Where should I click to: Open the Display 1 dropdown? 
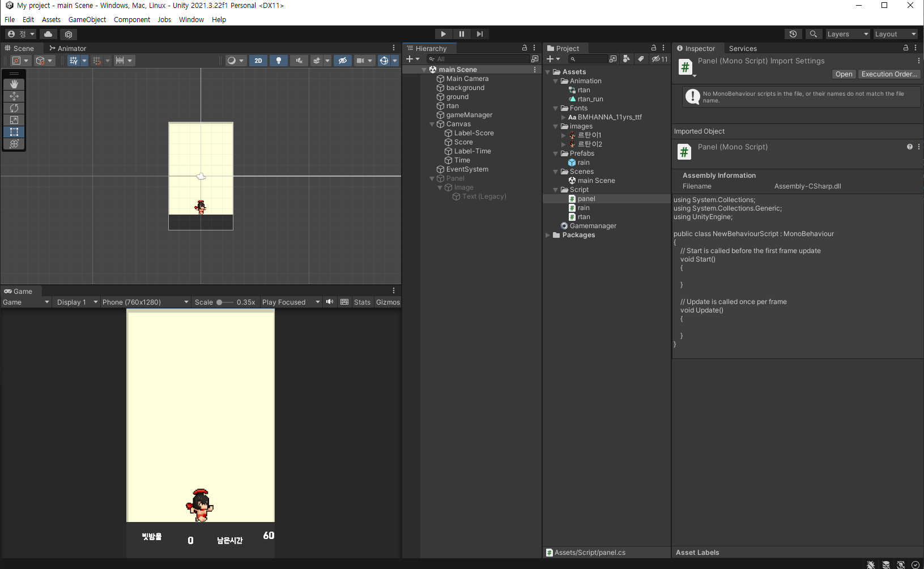(x=77, y=302)
